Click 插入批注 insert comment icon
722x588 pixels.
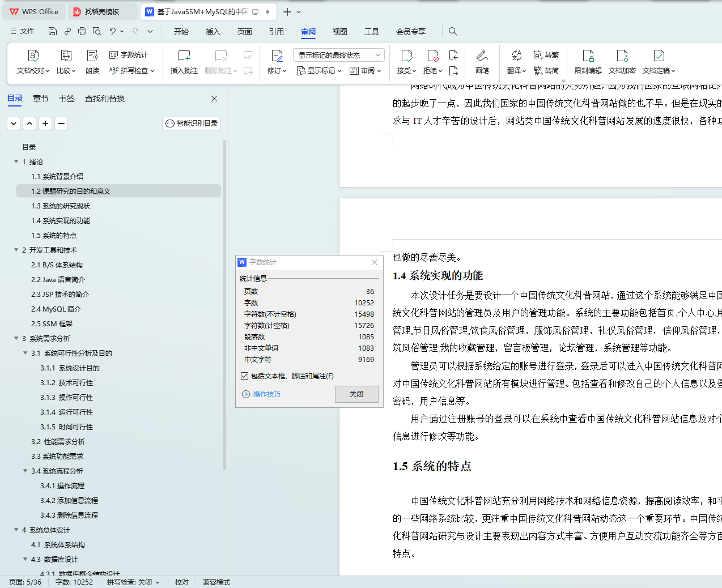tap(184, 56)
